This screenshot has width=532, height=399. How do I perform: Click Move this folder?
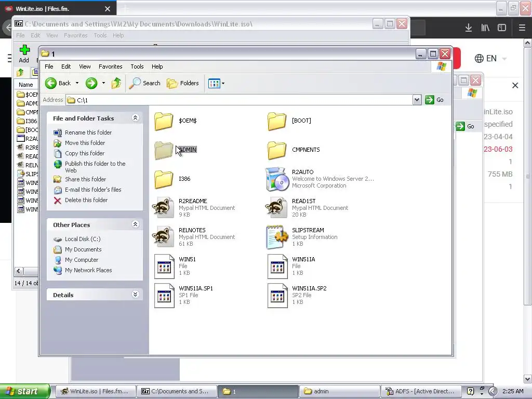(85, 143)
